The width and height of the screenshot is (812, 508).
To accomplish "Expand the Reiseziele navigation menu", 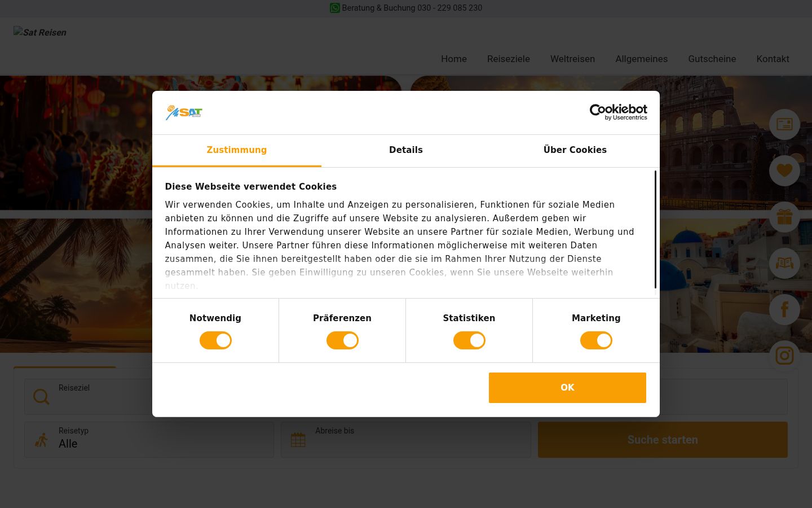I will (x=509, y=59).
